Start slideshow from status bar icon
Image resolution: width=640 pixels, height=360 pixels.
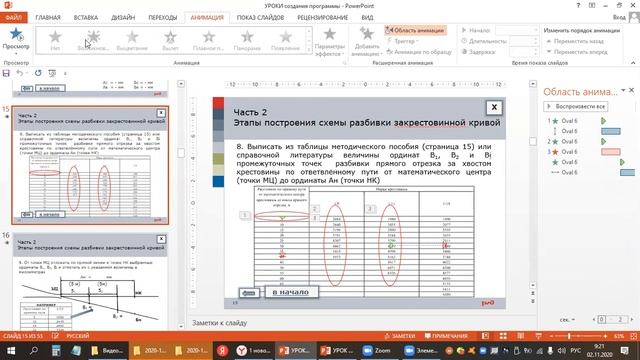pos(539,336)
